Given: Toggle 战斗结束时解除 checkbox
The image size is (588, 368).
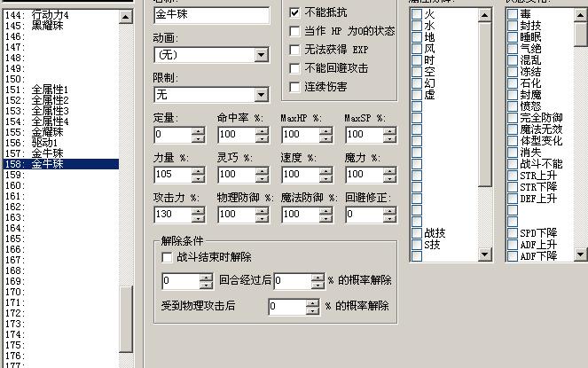Looking at the screenshot, I should [167, 257].
